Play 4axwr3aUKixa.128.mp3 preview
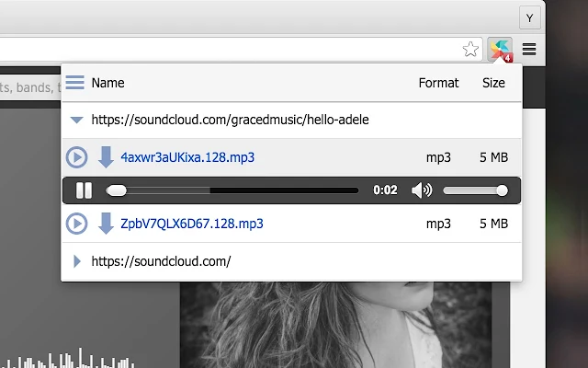Image resolution: width=588 pixels, height=368 pixels. tap(77, 157)
